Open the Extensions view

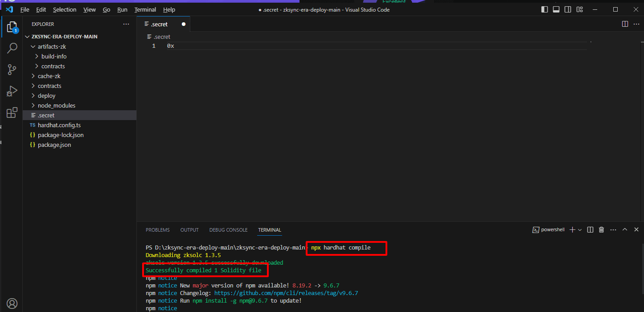pyautogui.click(x=12, y=112)
